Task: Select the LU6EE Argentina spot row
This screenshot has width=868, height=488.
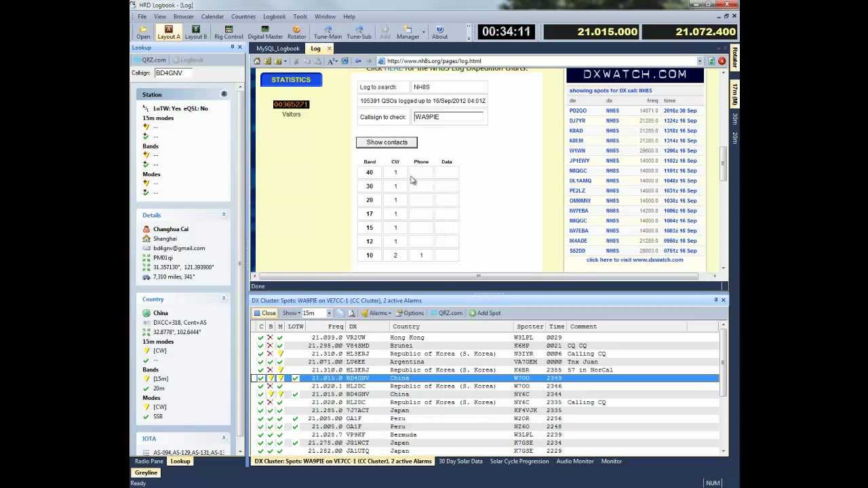Action: (486, 362)
